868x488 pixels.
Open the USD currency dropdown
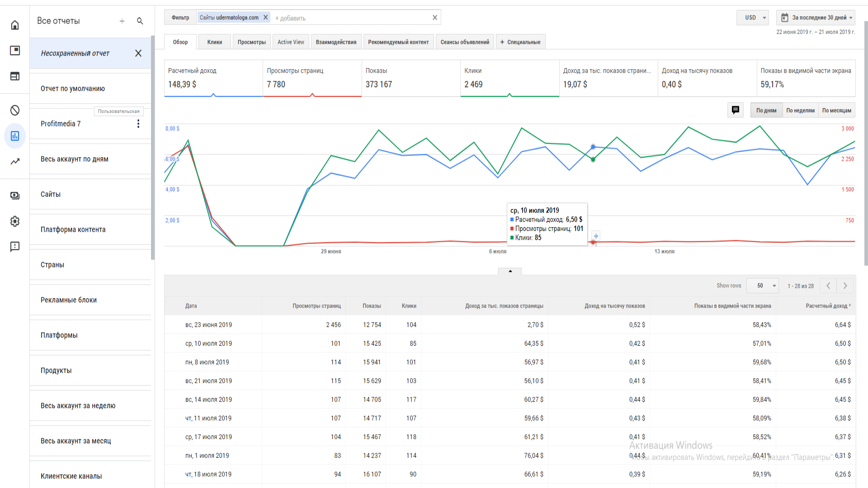click(x=753, y=18)
